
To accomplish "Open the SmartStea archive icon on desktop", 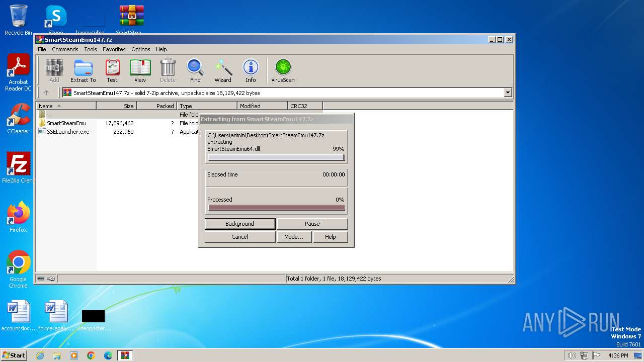I will pyautogui.click(x=131, y=19).
